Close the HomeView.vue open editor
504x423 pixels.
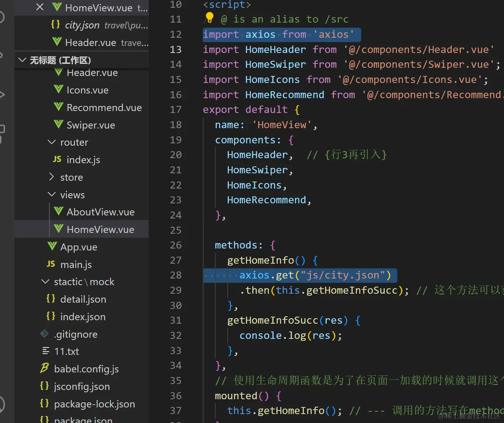(40, 7)
